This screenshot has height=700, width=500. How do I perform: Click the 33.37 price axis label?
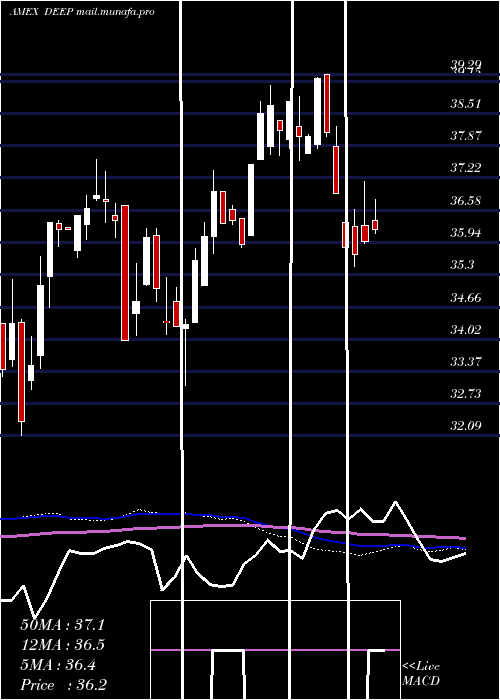tap(466, 361)
